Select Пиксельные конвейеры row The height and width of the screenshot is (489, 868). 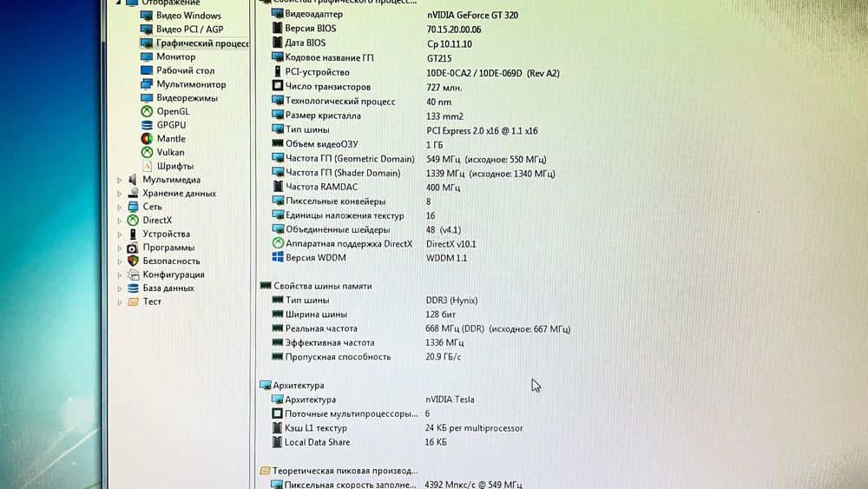click(x=351, y=201)
